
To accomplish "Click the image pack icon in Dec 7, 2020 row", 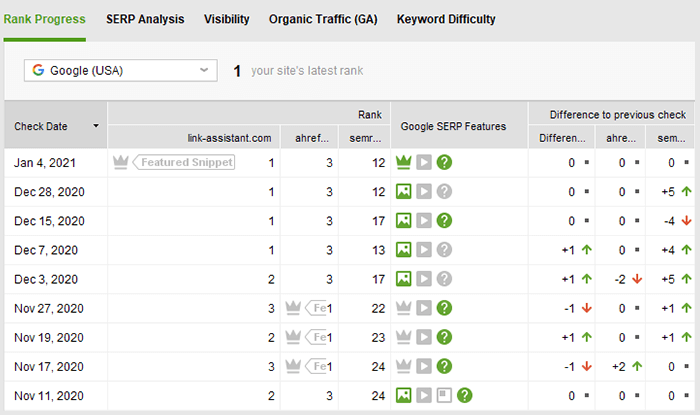I will [404, 250].
